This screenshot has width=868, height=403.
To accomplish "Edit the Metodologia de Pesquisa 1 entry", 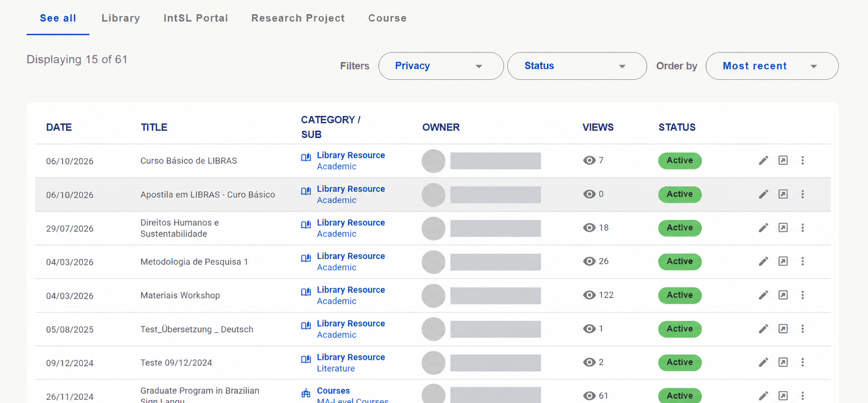I will 763,261.
